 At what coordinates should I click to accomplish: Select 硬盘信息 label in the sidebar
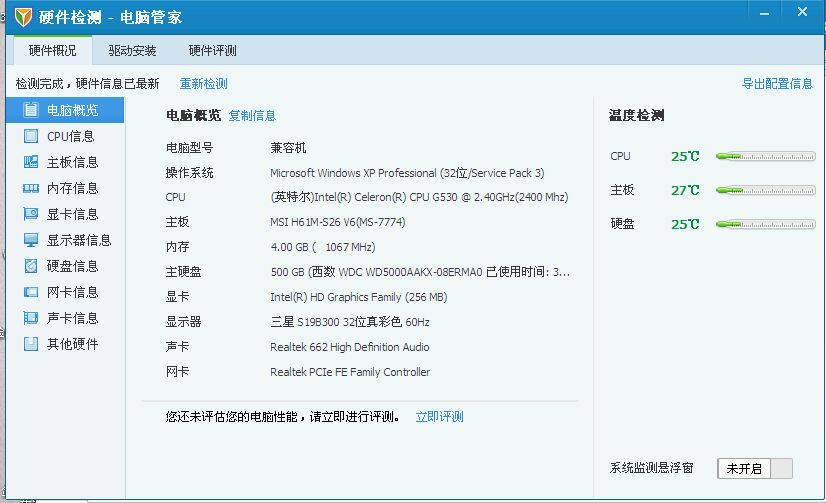pos(73,266)
